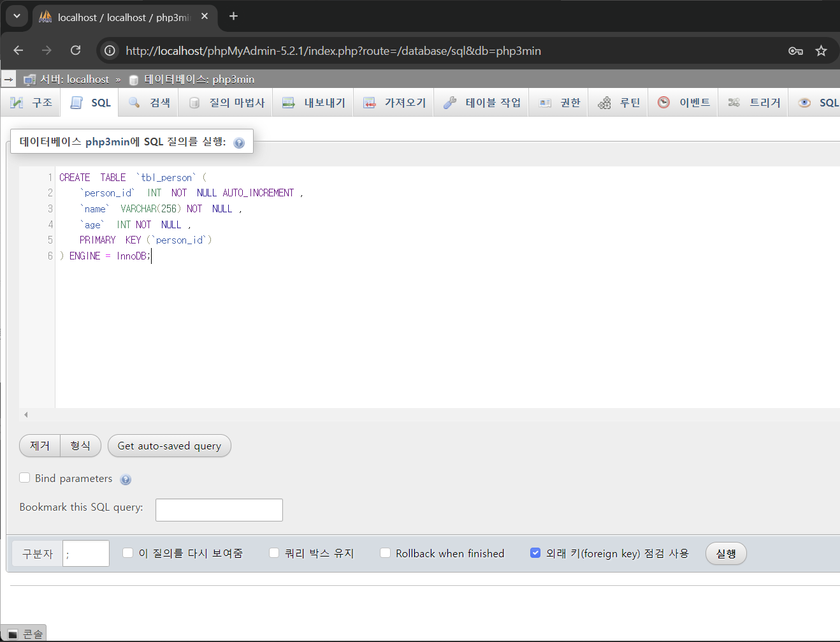Viewport: 840px width, 642px height.
Task: Focus the 구분자 delimiter input field
Action: click(x=86, y=553)
